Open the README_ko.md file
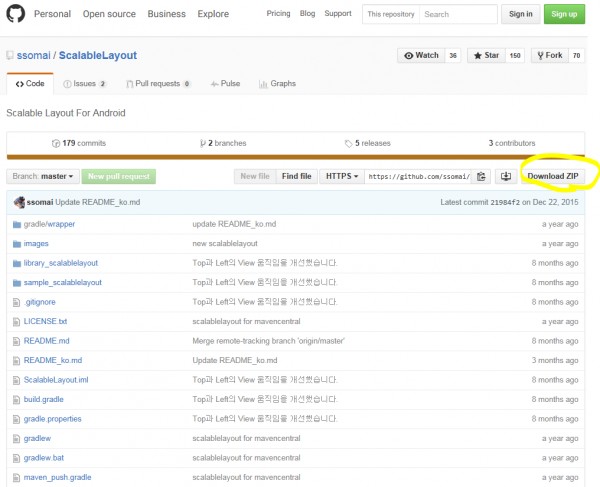Image resolution: width=600 pixels, height=487 pixels. tap(53, 360)
